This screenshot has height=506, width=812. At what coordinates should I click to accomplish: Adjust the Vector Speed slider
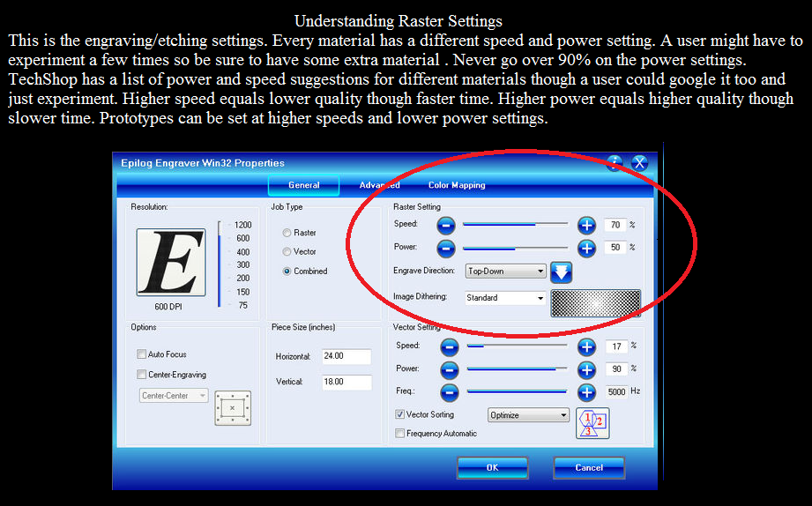[517, 346]
